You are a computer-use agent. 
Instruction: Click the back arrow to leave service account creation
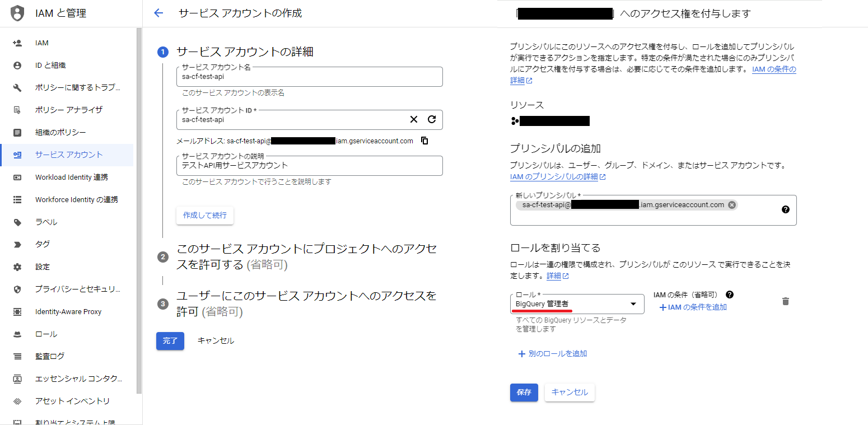159,13
